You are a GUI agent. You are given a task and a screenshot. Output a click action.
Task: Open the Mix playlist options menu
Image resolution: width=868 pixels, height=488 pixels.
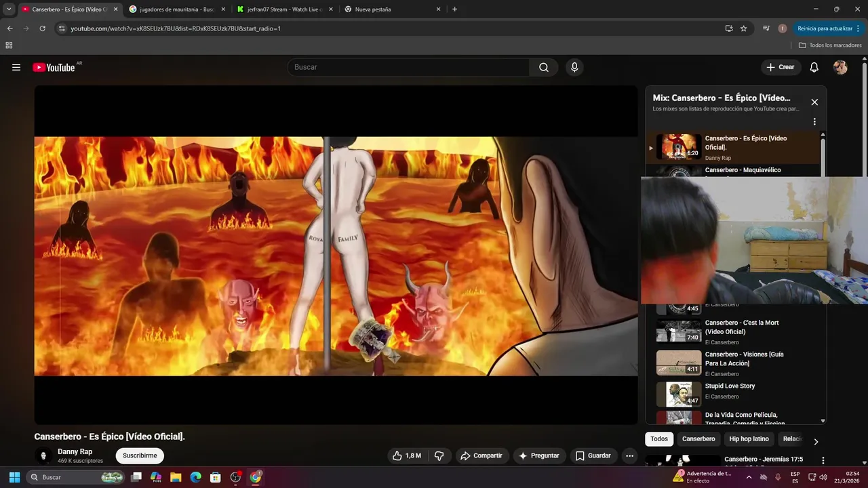pos(814,122)
